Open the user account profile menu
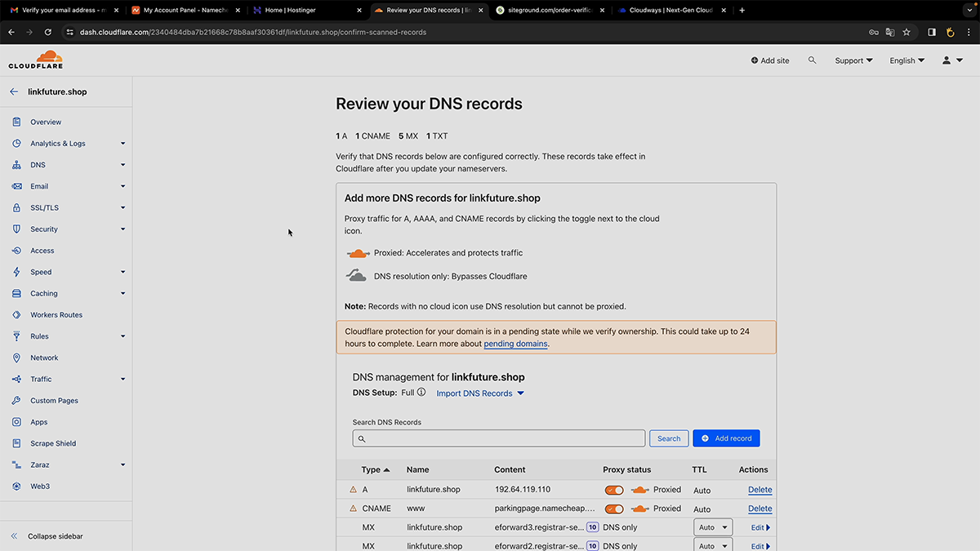Screen dimensions: 980x551 pyautogui.click(x=952, y=60)
